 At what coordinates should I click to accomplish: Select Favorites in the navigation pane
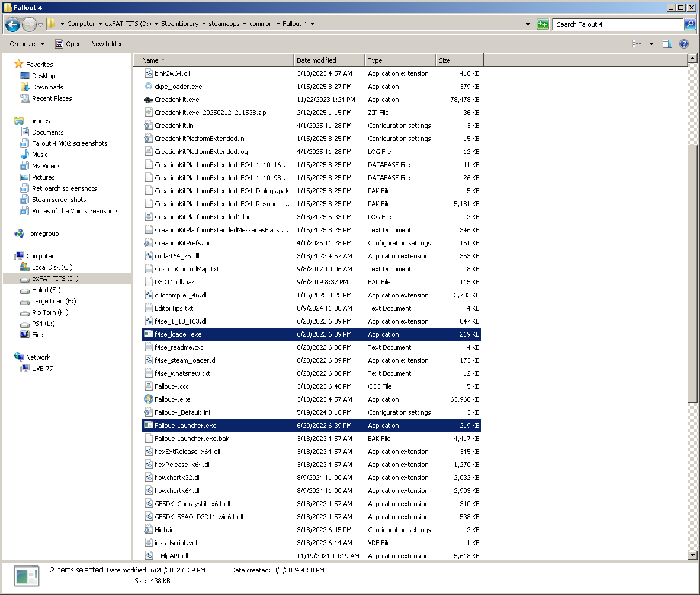[x=39, y=65]
